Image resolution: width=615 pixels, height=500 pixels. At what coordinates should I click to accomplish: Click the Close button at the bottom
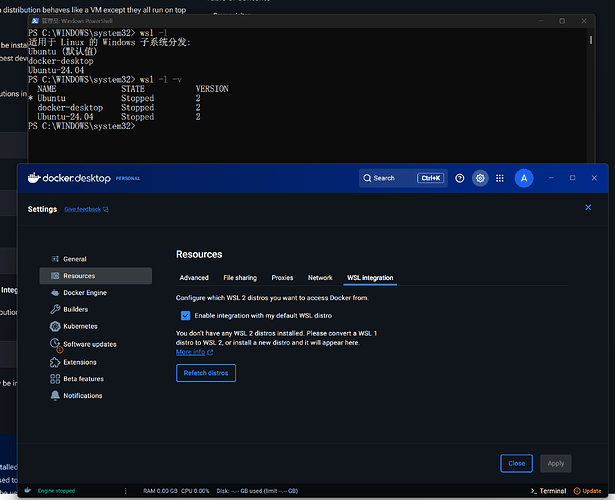[516, 463]
